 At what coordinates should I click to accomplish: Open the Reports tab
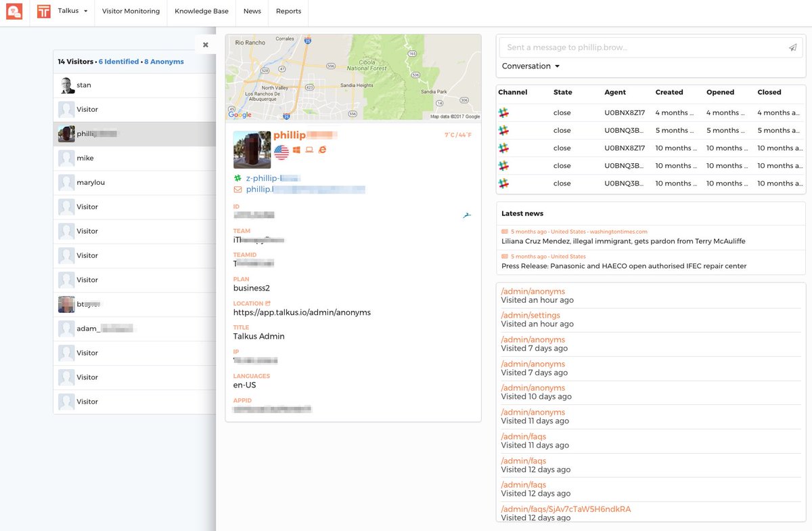click(x=288, y=12)
